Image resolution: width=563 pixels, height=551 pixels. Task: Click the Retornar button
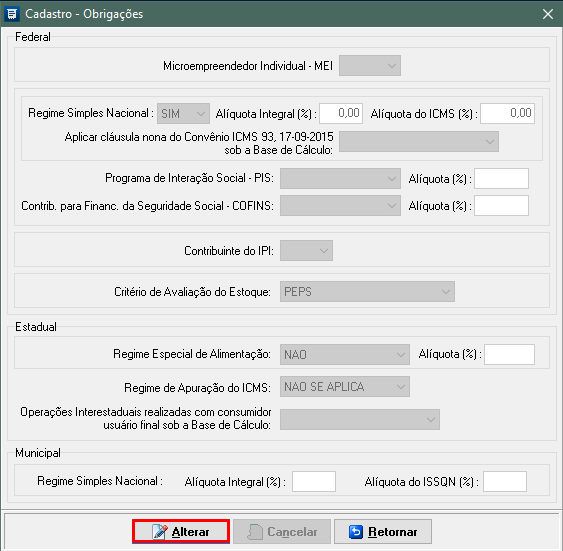coord(383,532)
